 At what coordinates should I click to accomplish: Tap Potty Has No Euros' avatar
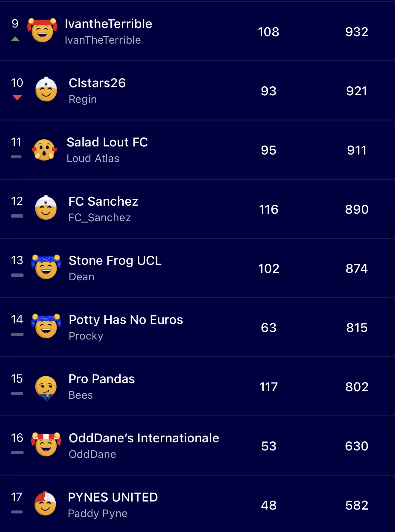[x=46, y=326]
